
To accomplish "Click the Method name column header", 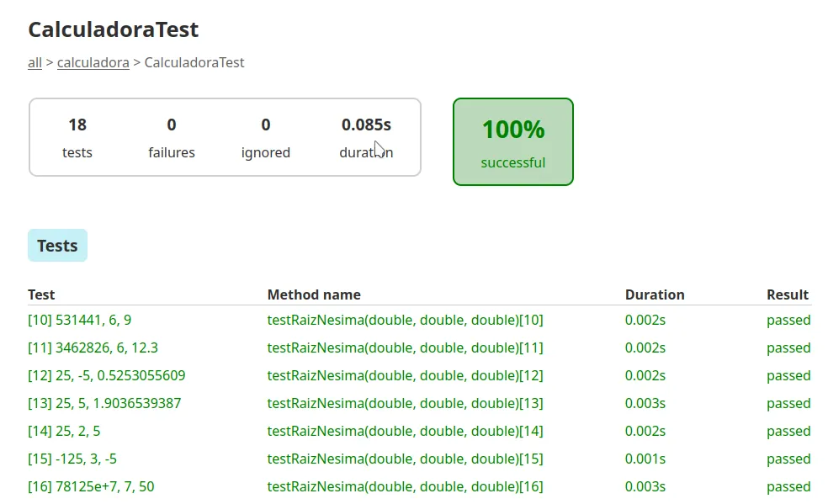I will coord(314,294).
